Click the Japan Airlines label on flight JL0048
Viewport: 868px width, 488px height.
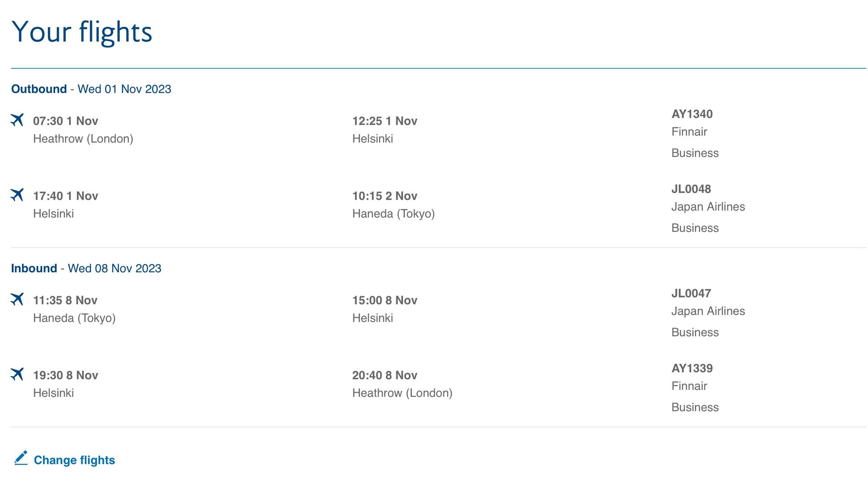708,207
